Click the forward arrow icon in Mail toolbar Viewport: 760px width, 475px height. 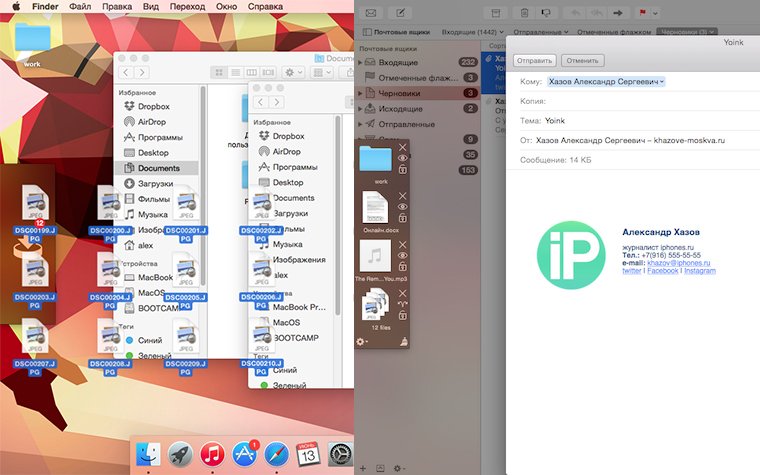[618, 13]
